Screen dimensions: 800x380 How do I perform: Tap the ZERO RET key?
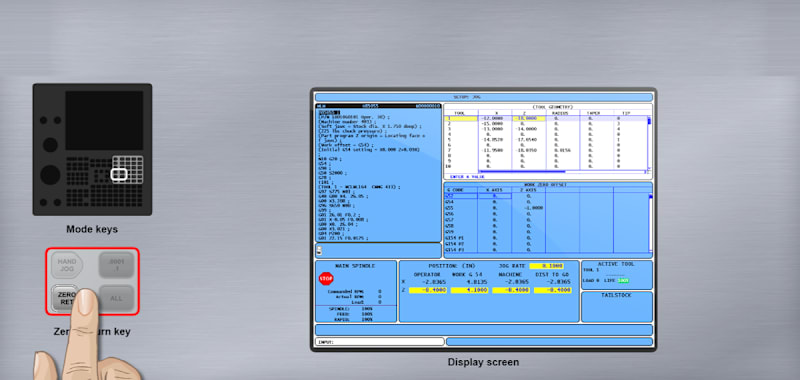[x=66, y=298]
